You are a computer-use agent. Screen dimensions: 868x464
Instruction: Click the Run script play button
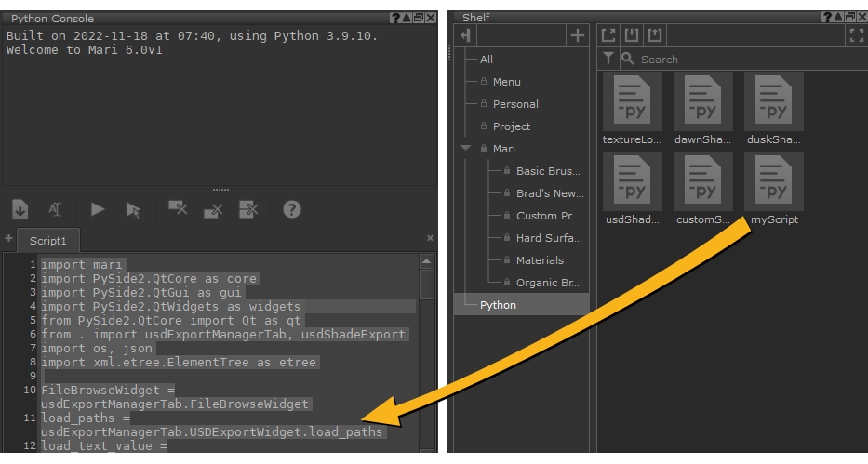pyautogui.click(x=96, y=210)
